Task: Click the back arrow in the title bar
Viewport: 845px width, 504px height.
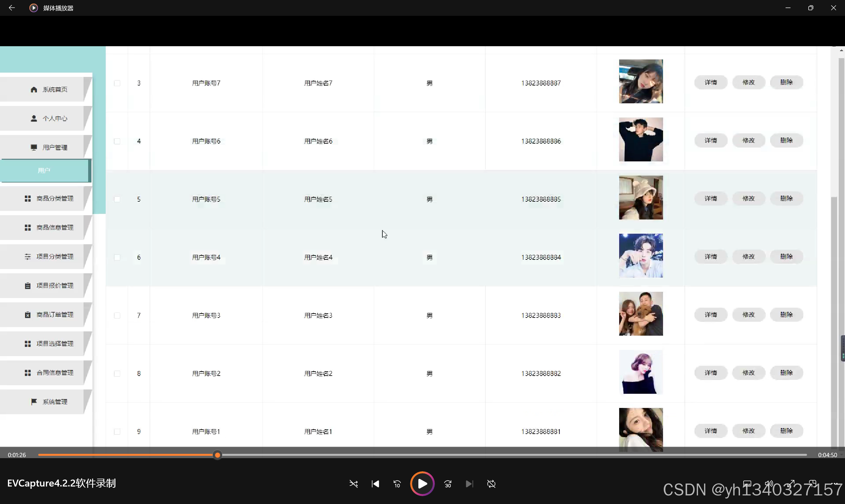Action: point(12,8)
